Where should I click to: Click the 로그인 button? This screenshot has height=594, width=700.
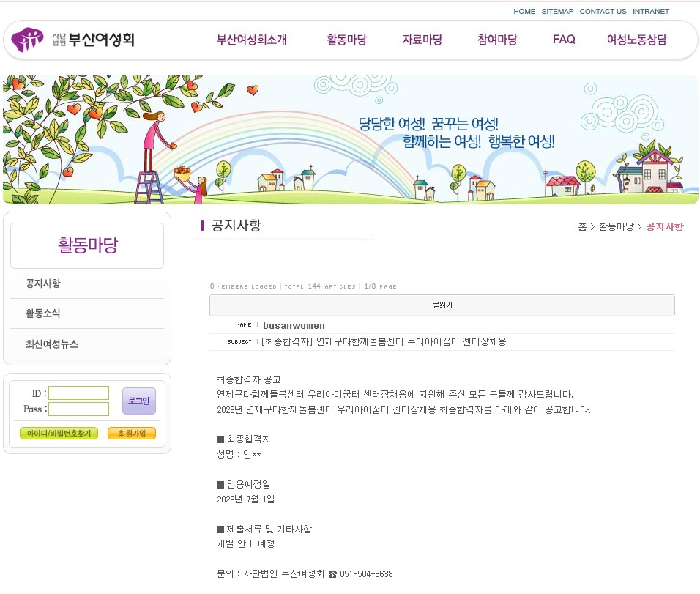tap(139, 401)
